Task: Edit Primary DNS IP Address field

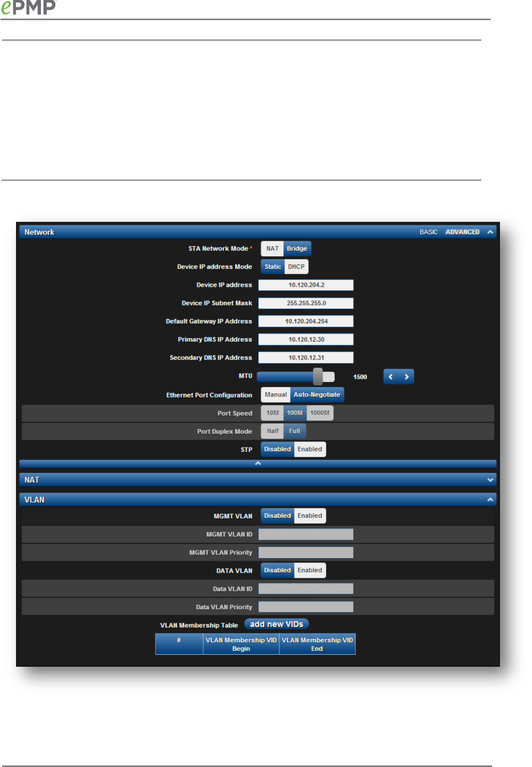Action: [306, 340]
